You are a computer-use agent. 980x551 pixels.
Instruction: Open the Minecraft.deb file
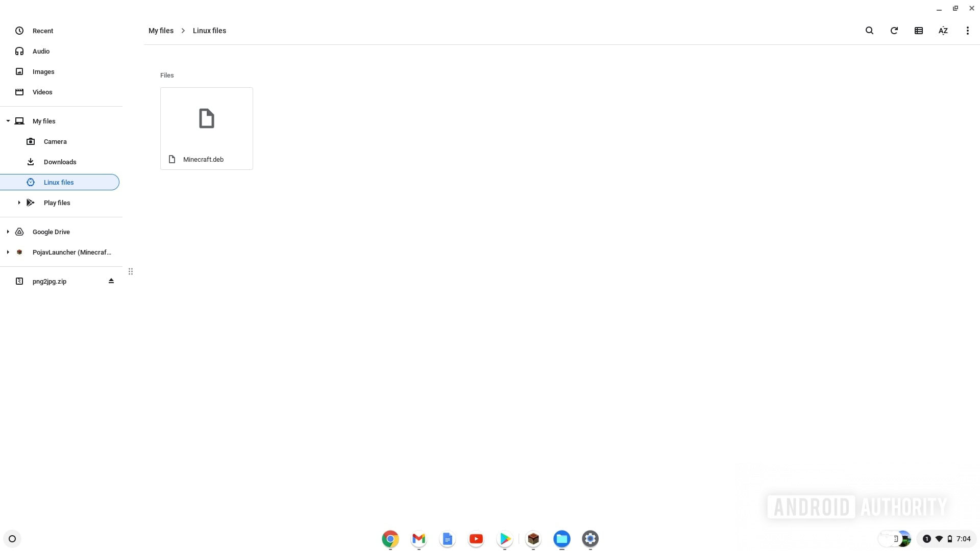pos(206,128)
